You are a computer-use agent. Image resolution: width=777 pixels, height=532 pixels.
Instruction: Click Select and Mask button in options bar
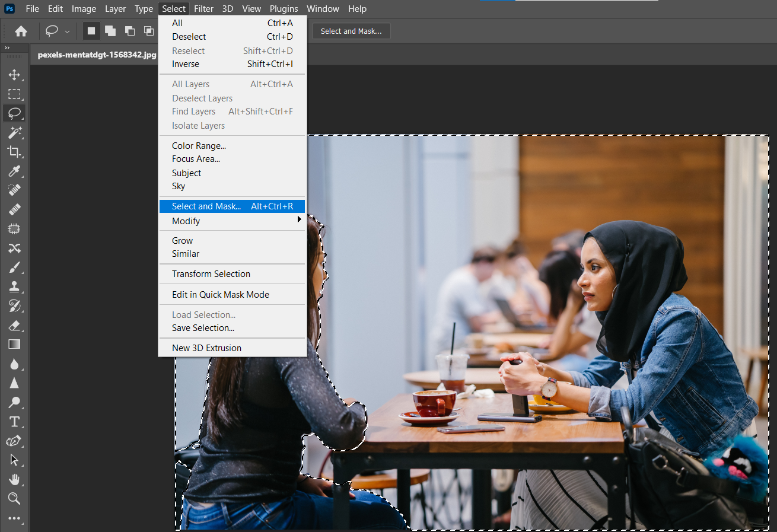point(351,31)
